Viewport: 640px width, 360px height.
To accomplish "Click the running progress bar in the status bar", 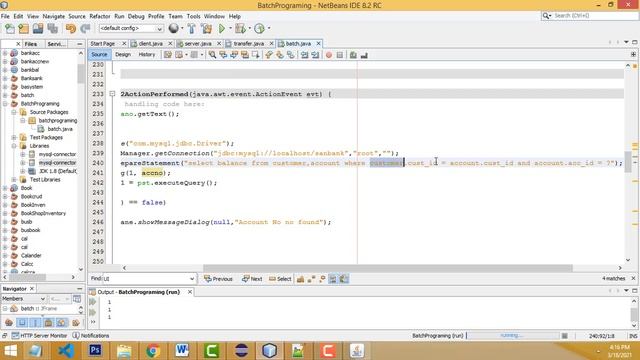I will pos(513,336).
